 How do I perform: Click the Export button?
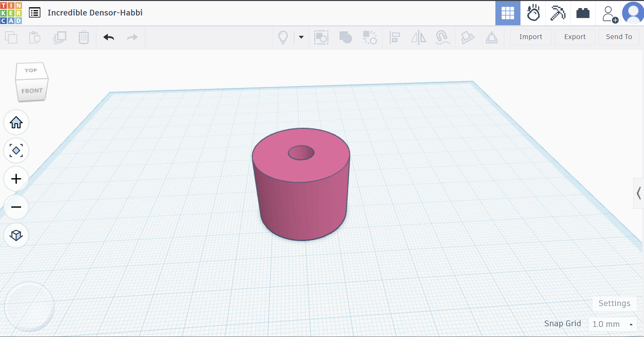[x=575, y=37]
